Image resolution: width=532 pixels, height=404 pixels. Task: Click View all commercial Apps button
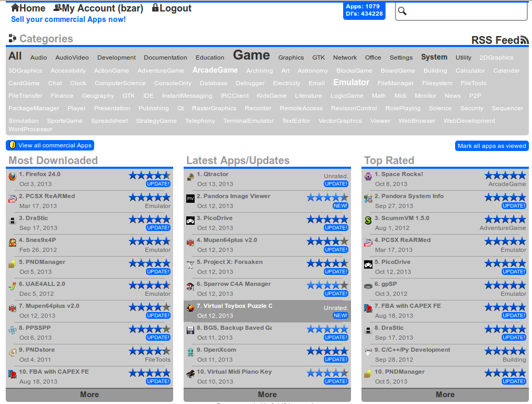tap(50, 145)
